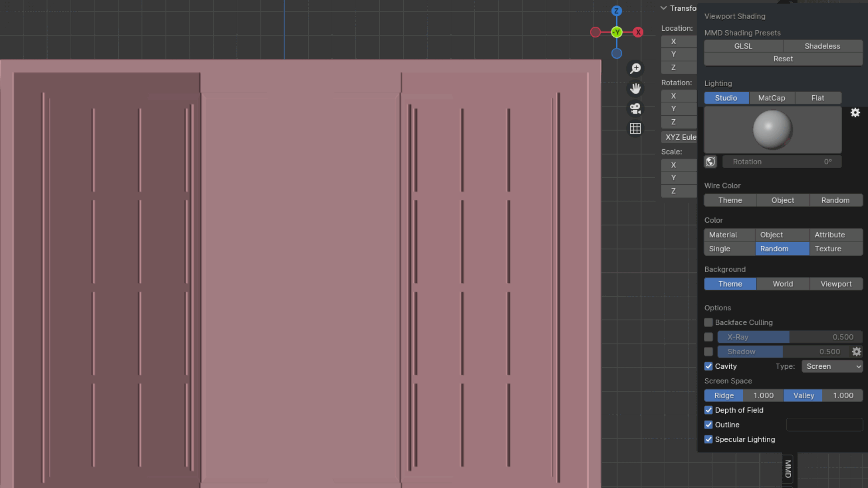Open the cavity Type Screen dropdown
Viewport: 868px width, 488px height.
832,366
